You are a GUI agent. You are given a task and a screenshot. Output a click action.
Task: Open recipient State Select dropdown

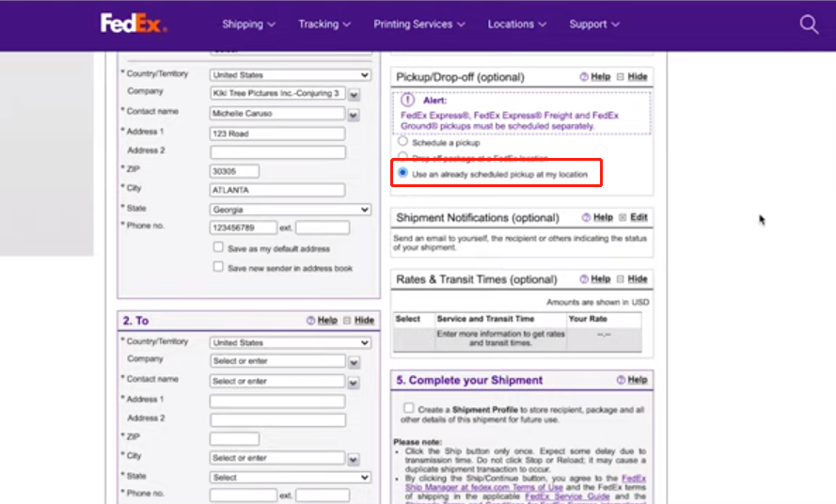point(290,478)
